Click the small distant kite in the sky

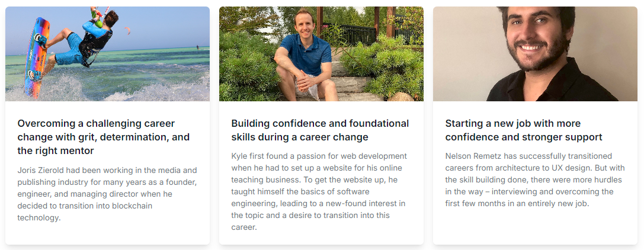(x=127, y=30)
